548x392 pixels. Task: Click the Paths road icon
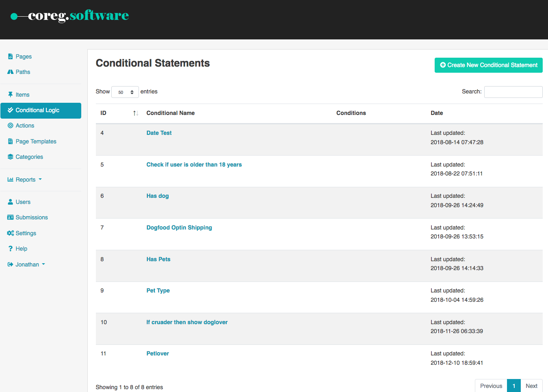11,72
